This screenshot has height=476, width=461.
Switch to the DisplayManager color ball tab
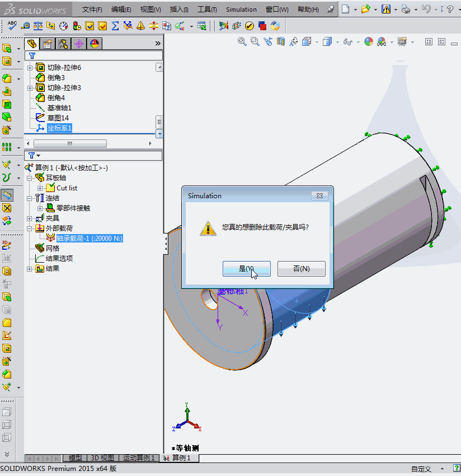pyautogui.click(x=95, y=44)
